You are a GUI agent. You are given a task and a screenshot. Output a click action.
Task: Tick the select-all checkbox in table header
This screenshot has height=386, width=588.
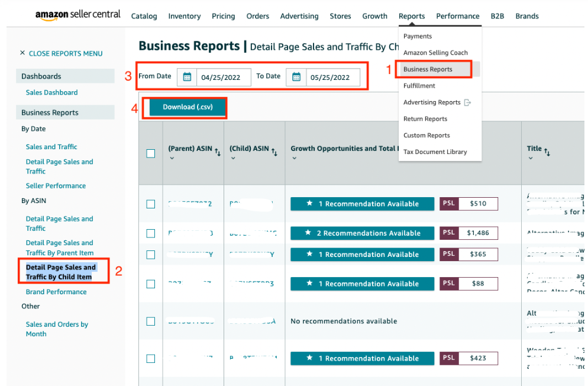coord(151,153)
